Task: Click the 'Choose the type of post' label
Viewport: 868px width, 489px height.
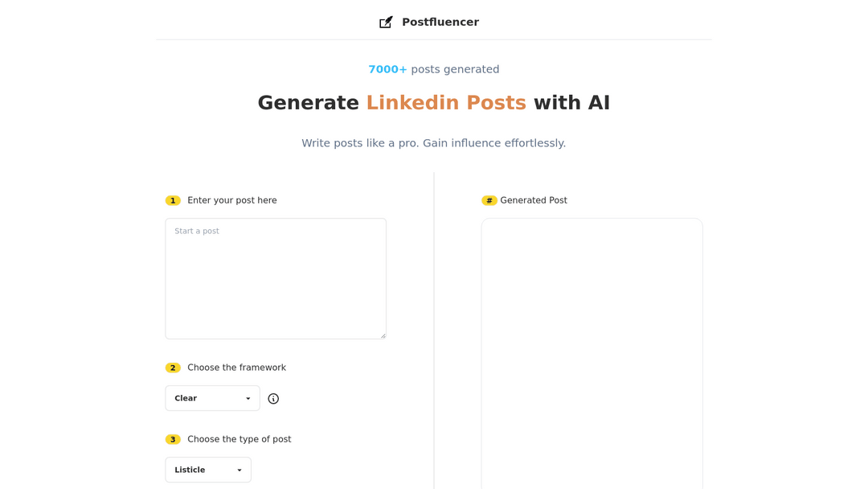Action: [240, 439]
